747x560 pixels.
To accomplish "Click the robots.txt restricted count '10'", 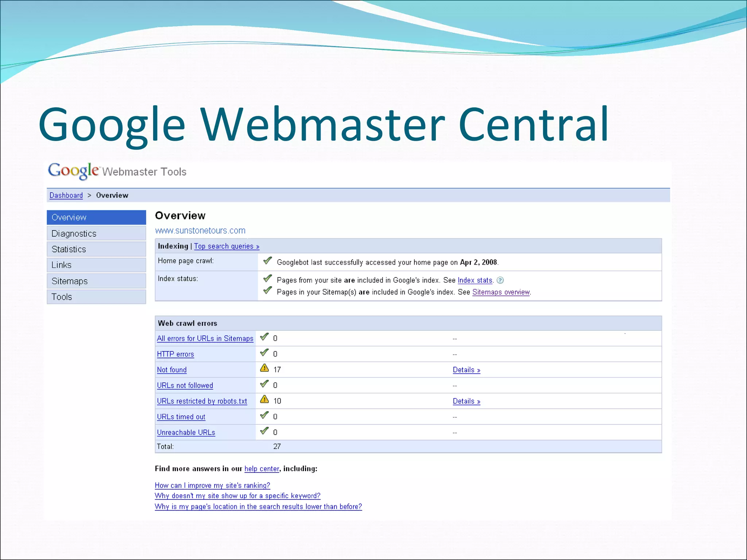I will pos(277,401).
